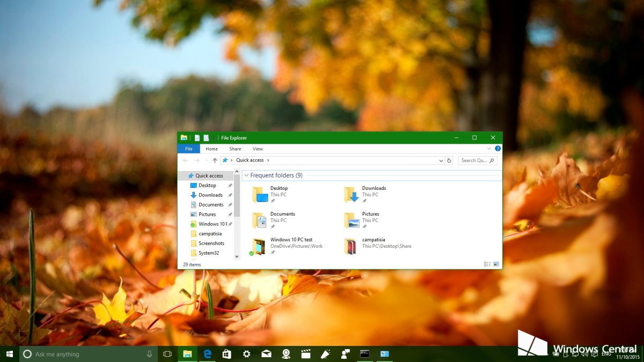Select the New Folder icon on the title bar
The width and height of the screenshot is (644, 362).
coord(205,138)
